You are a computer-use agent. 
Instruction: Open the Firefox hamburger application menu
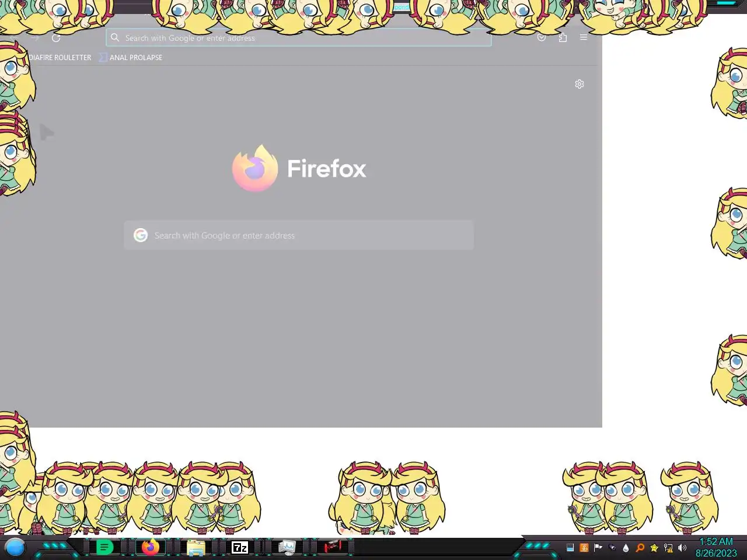(584, 37)
